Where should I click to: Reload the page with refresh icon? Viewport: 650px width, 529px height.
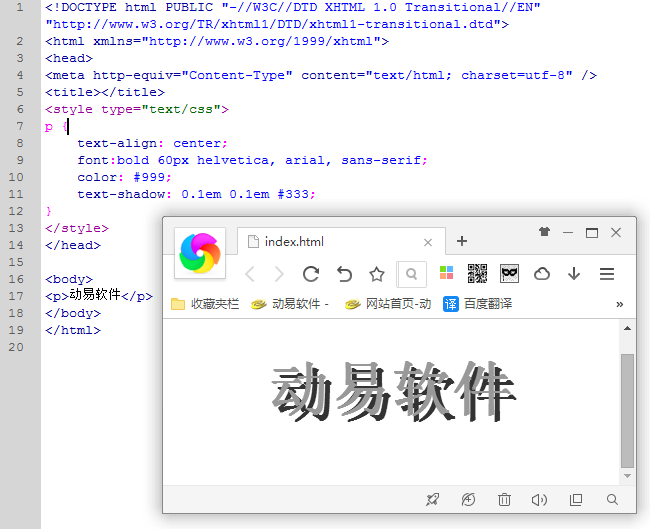pos(311,274)
